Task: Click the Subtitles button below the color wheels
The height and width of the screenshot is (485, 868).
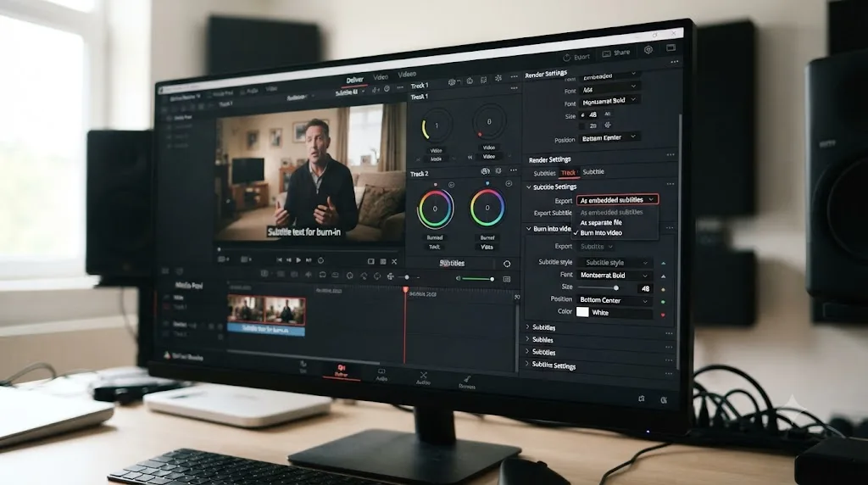Action: (x=452, y=263)
